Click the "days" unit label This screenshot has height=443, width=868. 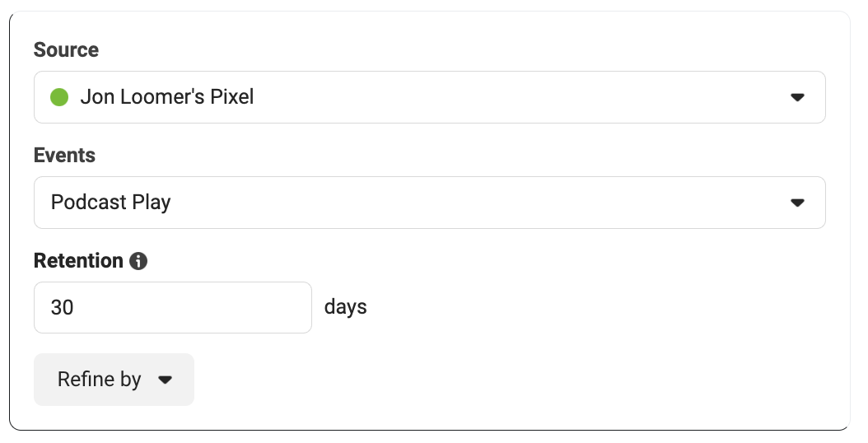pyautogui.click(x=345, y=307)
